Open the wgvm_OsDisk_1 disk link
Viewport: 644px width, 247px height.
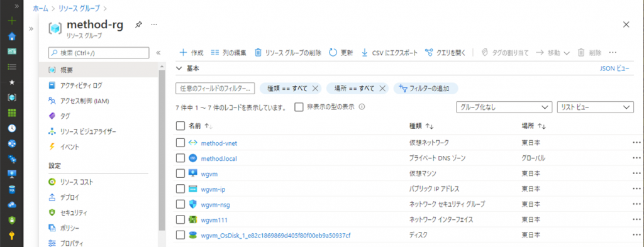[x=275, y=235]
